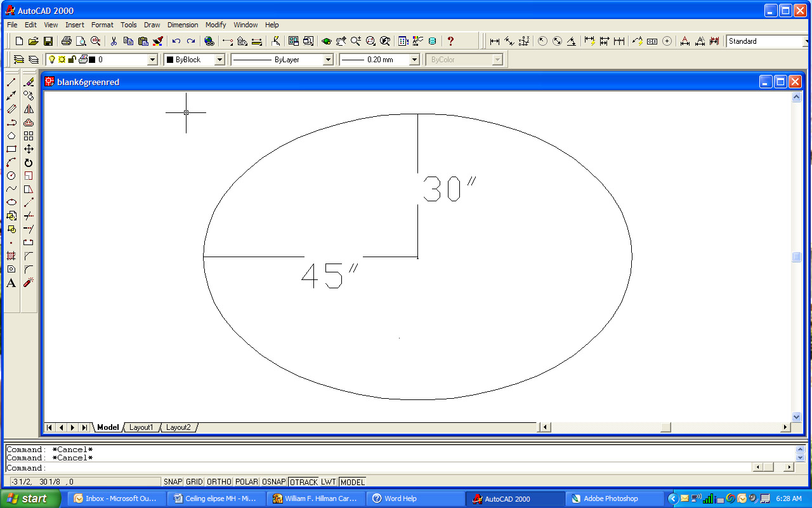812x508 pixels.
Task: Click the Linear Dimension icon
Action: click(x=495, y=41)
